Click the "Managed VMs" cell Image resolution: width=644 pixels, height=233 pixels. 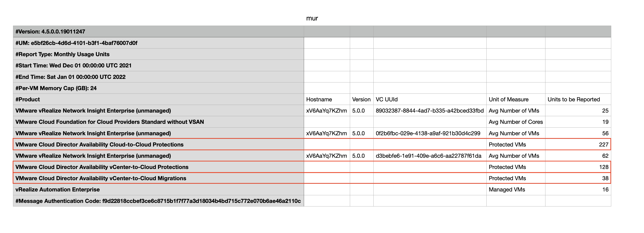point(516,189)
